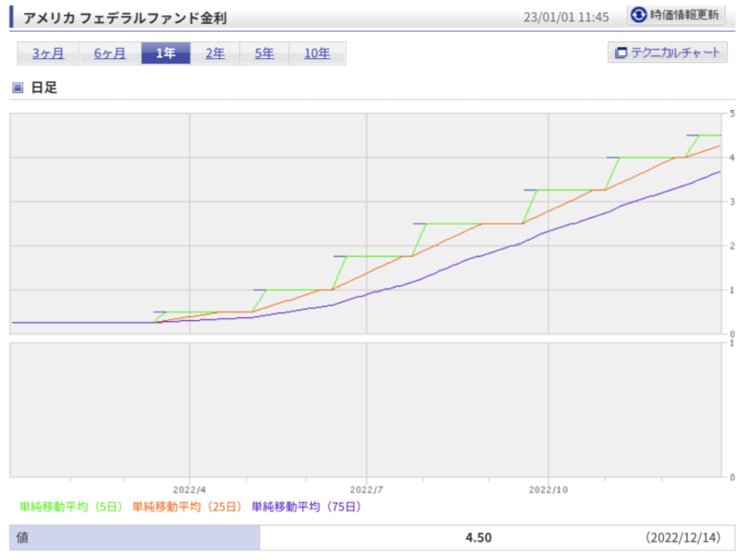Switch to the 5年 period tab
Screen dimensions: 746x560
tap(264, 54)
